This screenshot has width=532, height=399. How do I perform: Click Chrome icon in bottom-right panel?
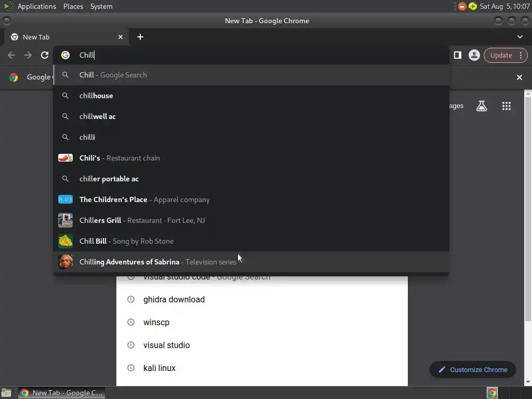point(492,393)
